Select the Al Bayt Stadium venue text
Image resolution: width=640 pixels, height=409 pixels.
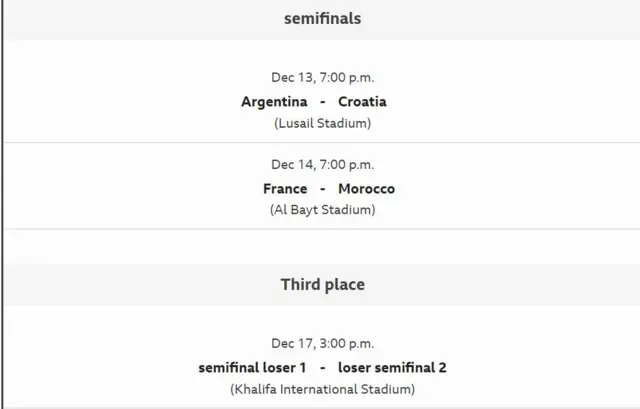pos(322,210)
